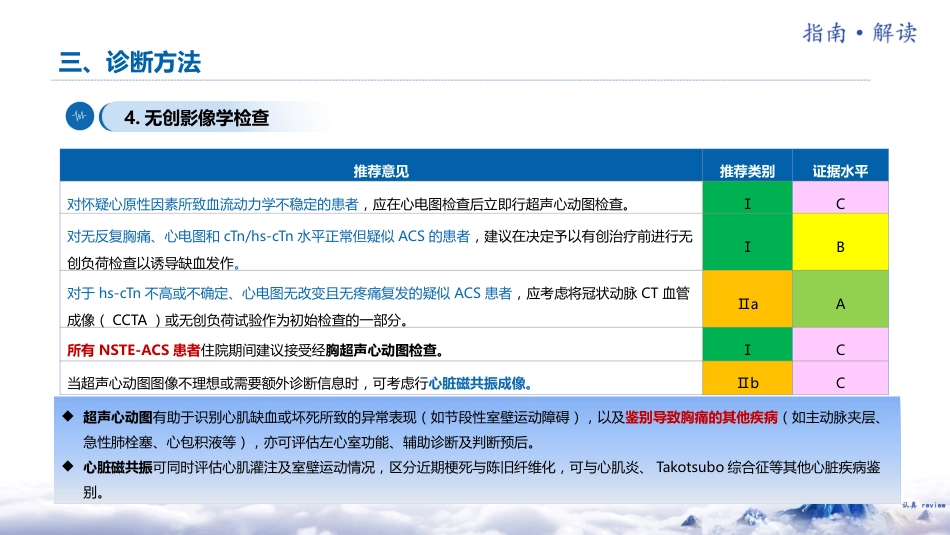Click the bold bullet term 超声心动图
Image resolution: width=950 pixels, height=535 pixels.
[118, 417]
